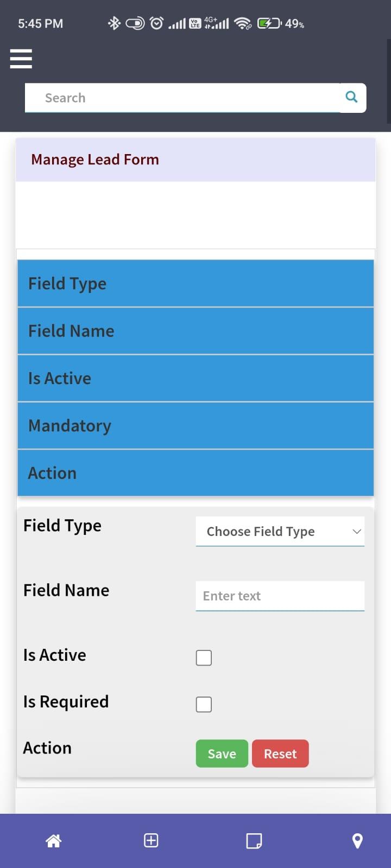This screenshot has width=391, height=868.
Task: Tap the Wi-Fi status icon
Action: tap(243, 23)
